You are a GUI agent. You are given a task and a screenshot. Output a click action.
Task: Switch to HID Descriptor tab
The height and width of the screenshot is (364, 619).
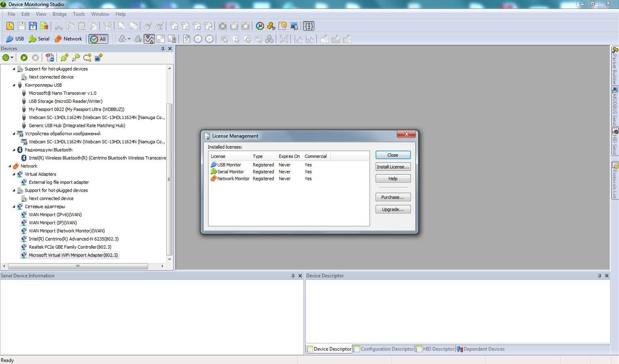click(435, 349)
